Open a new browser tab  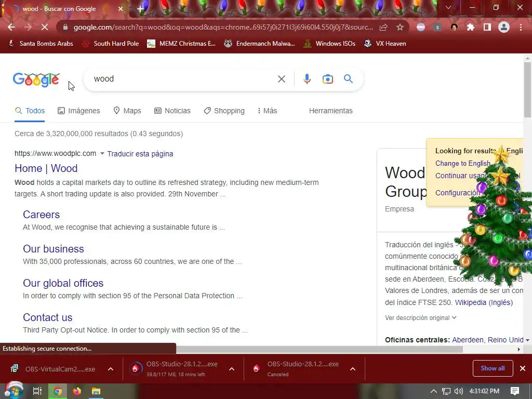coord(140,9)
